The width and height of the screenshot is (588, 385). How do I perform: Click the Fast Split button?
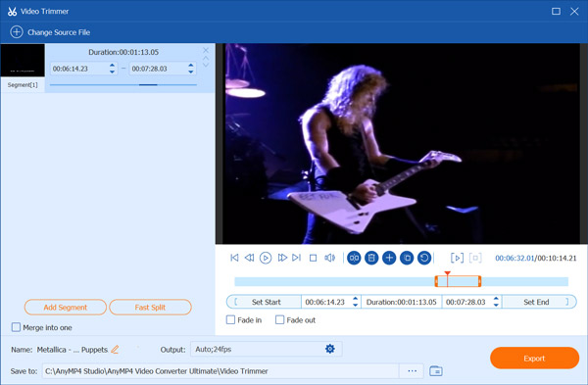(150, 308)
